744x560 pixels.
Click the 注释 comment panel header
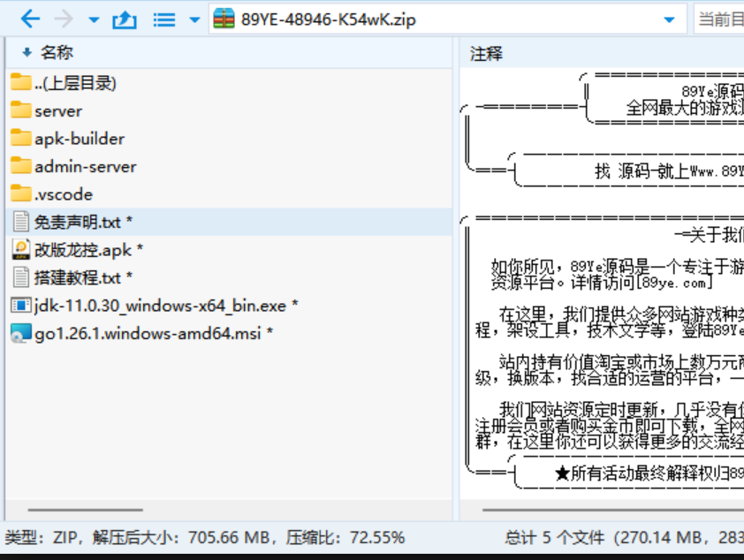click(487, 53)
